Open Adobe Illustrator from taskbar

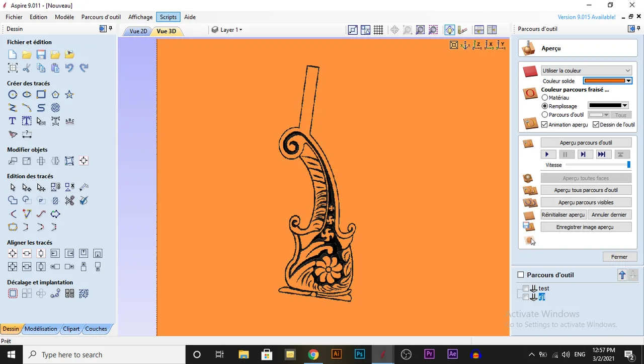(x=336, y=354)
